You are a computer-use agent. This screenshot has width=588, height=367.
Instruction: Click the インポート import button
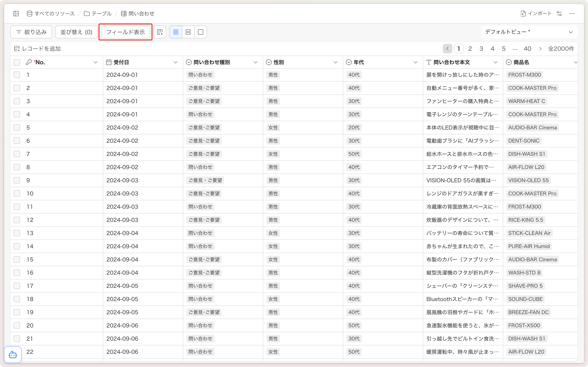(x=536, y=14)
